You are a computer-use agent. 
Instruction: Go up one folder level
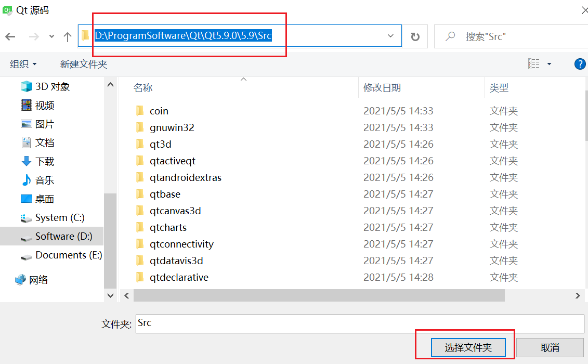point(68,37)
